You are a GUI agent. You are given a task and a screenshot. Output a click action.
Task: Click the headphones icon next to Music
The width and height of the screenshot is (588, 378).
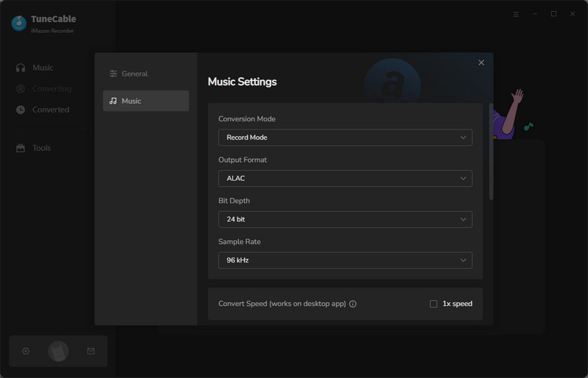pyautogui.click(x=21, y=68)
